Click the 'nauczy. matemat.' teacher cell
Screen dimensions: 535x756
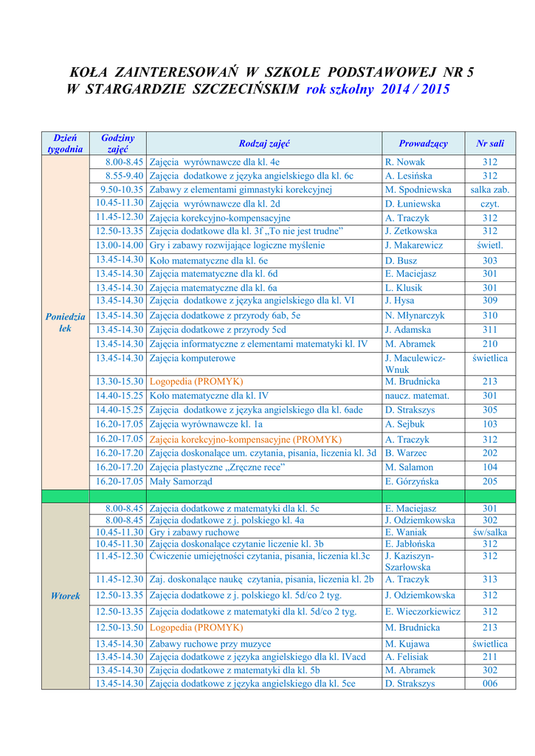point(417,396)
